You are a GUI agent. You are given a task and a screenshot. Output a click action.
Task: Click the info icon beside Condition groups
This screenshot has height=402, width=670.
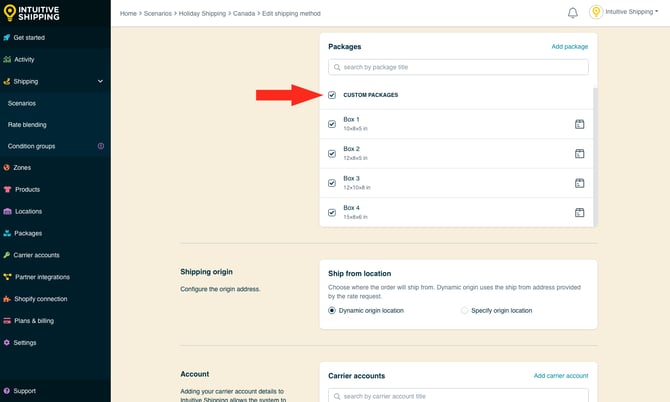[x=100, y=146]
